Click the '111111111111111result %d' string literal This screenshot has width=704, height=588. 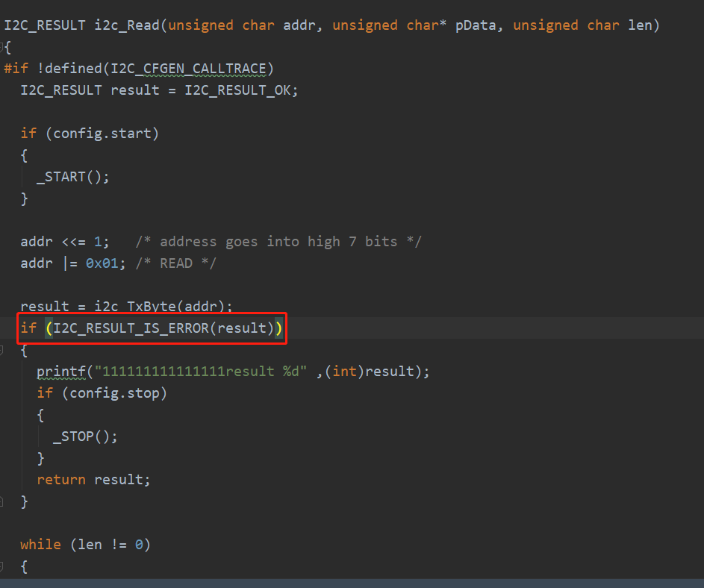point(201,371)
